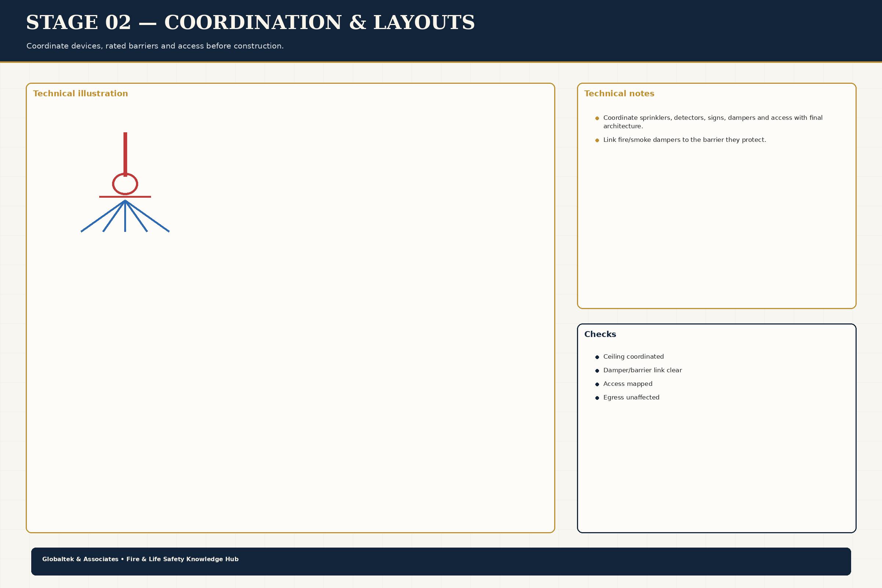Click the 'Egress unaffected' check item
Image resolution: width=882 pixels, height=588 pixels.
tap(631, 397)
